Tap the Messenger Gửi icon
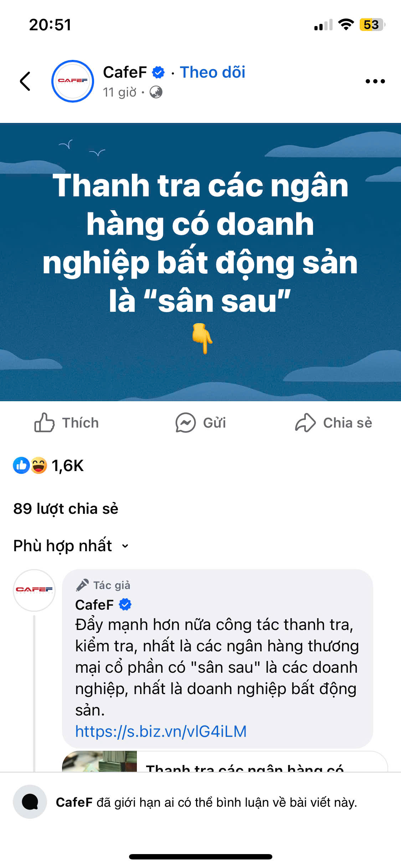This screenshot has width=401, height=868. [185, 423]
